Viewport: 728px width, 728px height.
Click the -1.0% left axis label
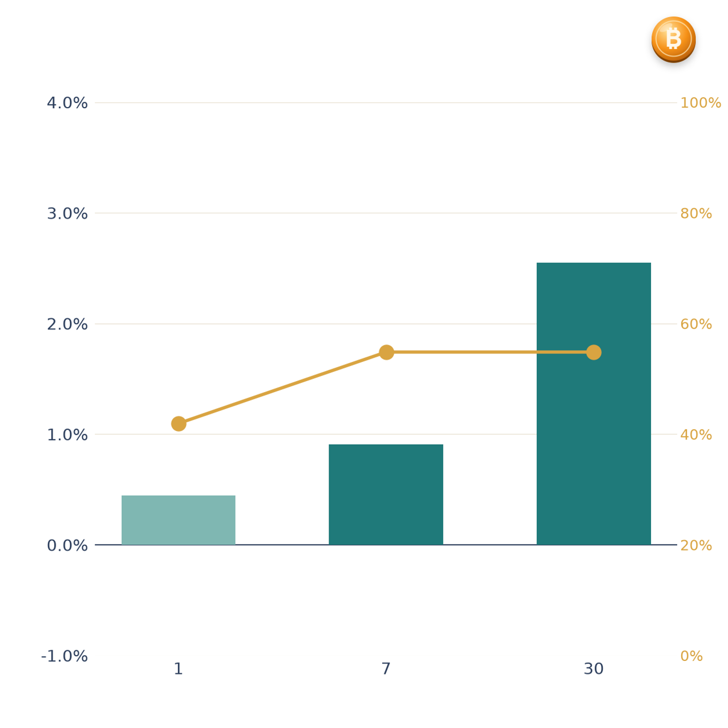point(64,656)
